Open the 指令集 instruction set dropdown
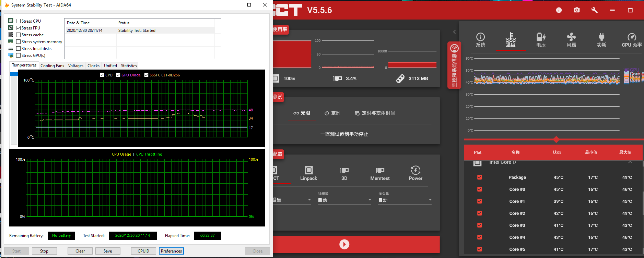 coord(405,200)
